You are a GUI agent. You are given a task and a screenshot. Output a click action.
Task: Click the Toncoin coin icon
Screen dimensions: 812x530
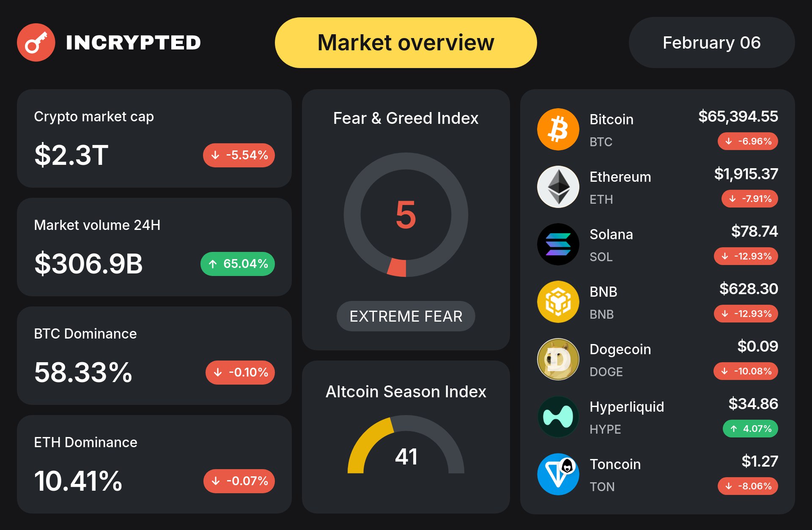tap(558, 474)
